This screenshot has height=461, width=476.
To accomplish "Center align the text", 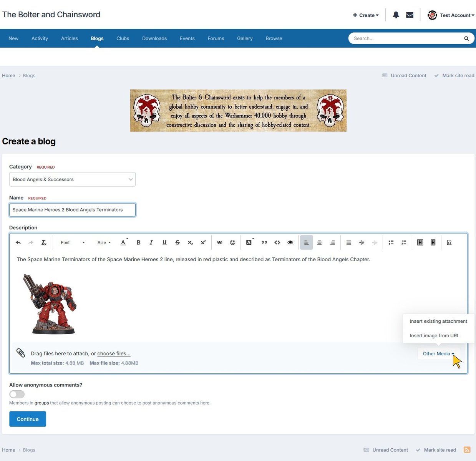I will point(320,242).
